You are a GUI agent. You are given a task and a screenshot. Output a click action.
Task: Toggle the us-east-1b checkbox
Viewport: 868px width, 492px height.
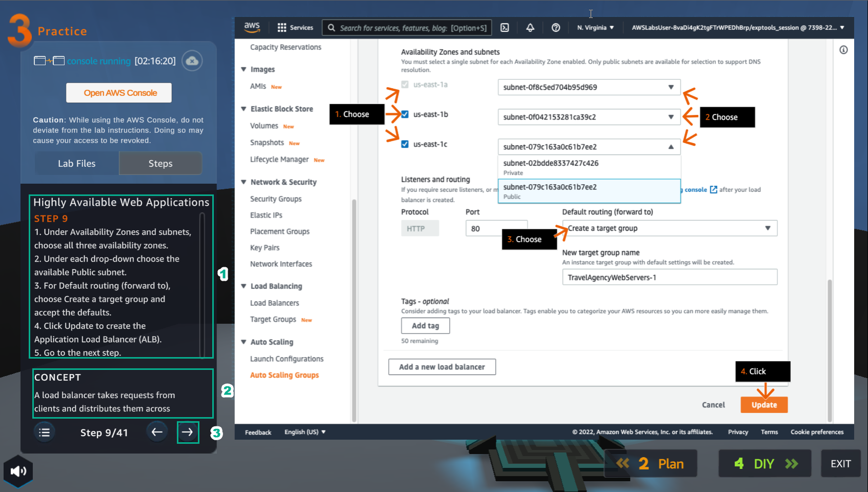405,114
